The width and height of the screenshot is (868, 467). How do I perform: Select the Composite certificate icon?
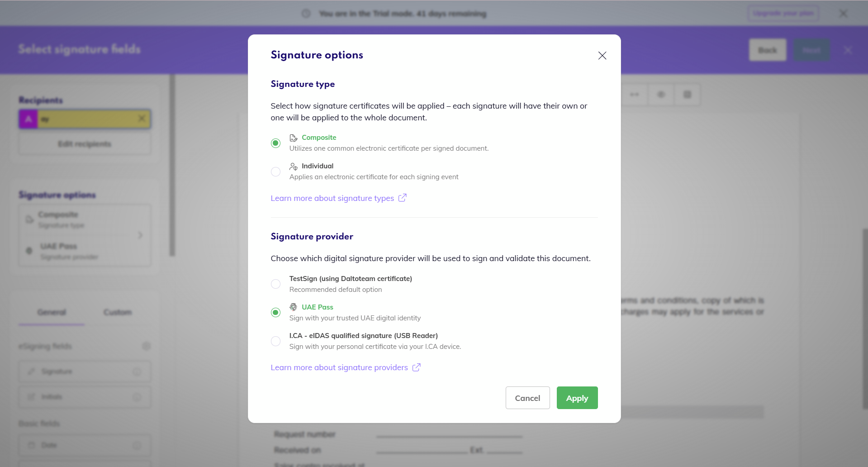coord(293,138)
